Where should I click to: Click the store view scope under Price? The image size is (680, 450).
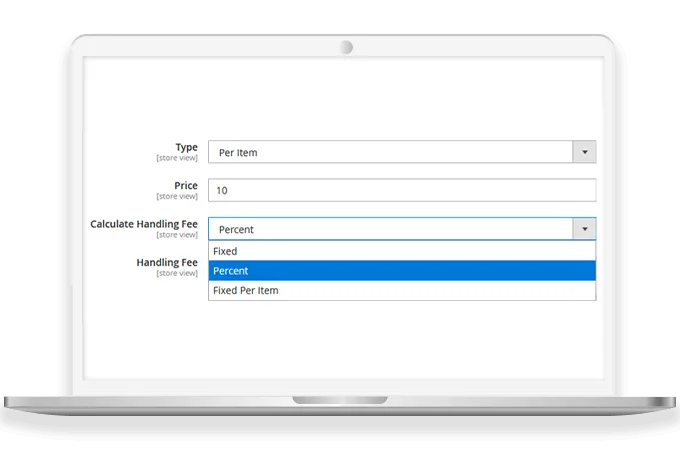tap(177, 196)
